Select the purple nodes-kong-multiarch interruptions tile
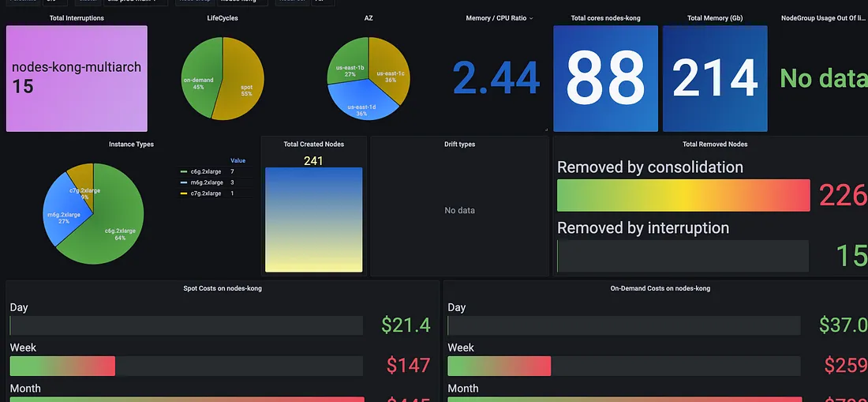This screenshot has width=868, height=402. [x=77, y=79]
